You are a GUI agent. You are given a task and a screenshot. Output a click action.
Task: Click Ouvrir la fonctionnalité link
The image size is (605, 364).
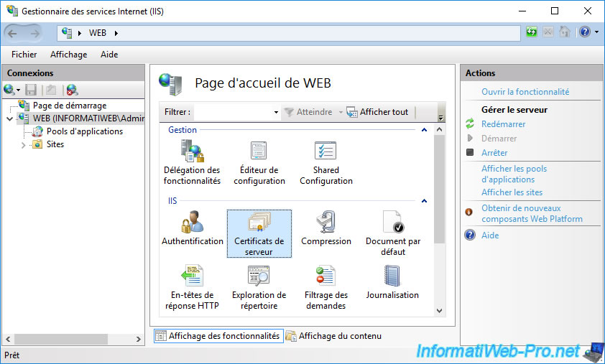pyautogui.click(x=525, y=92)
